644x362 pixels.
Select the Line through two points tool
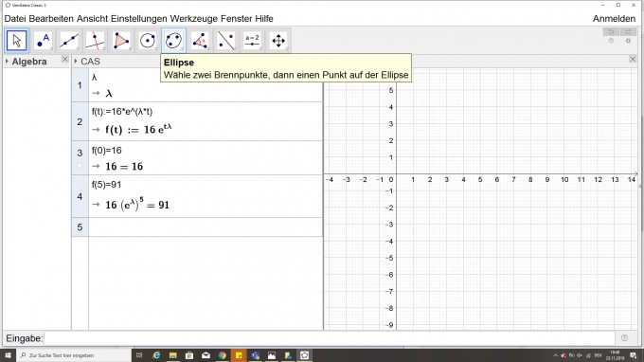[x=68, y=41]
